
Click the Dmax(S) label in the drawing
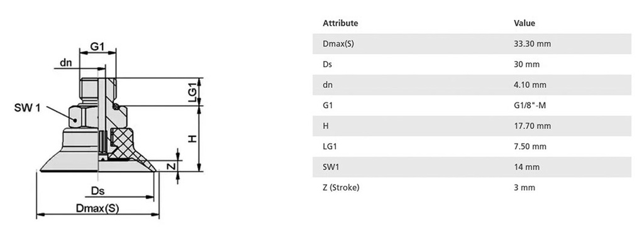coord(97,208)
